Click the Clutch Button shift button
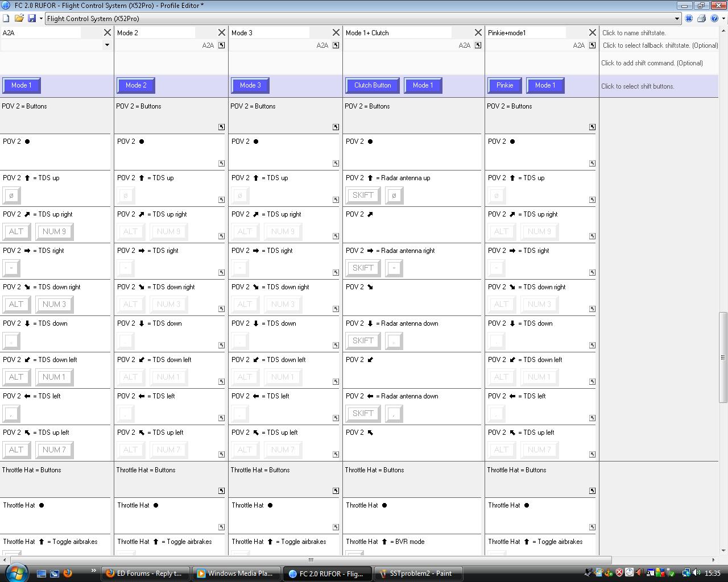Viewport: 728px width, 582px height. [373, 85]
